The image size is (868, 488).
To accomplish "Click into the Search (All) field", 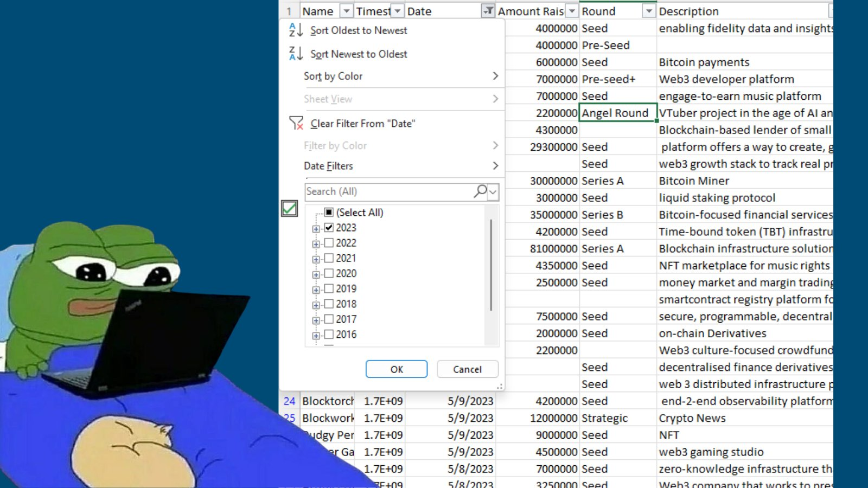I will point(388,191).
